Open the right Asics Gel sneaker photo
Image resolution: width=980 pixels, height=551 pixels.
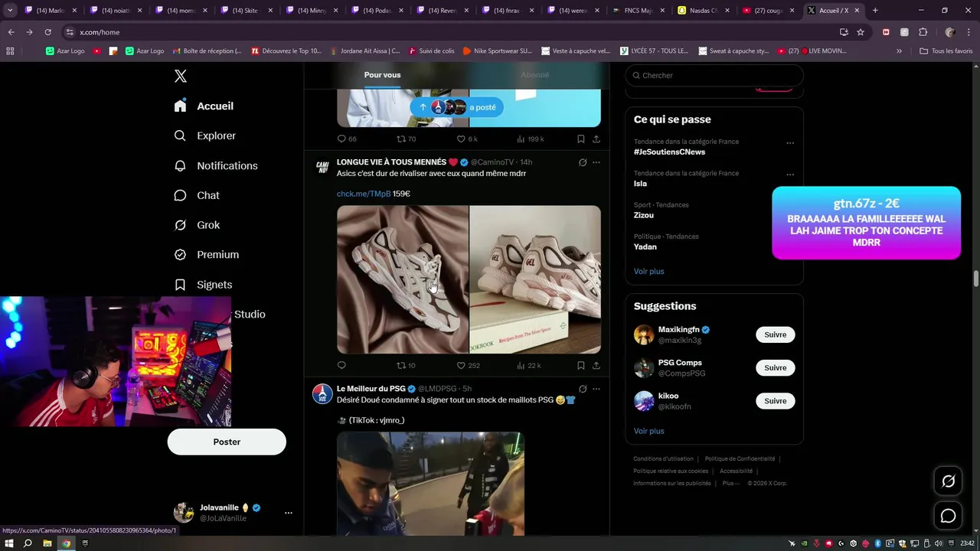[535, 279]
